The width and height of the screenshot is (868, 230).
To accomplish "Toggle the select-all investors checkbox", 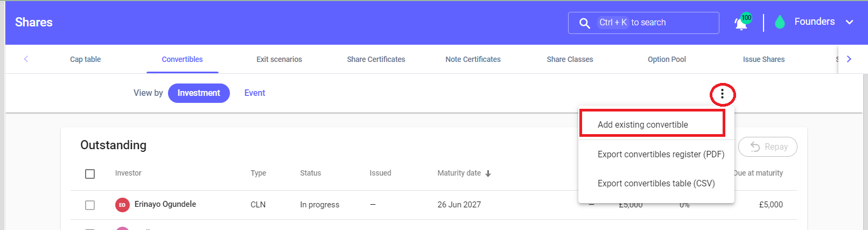I will (90, 173).
